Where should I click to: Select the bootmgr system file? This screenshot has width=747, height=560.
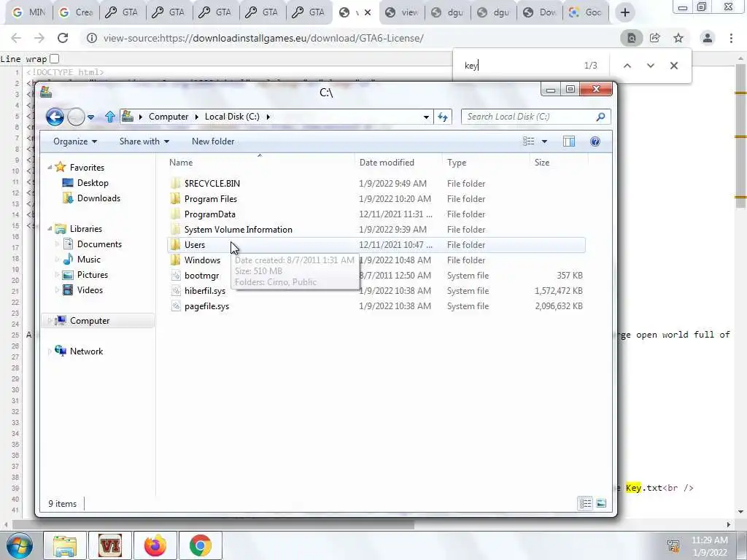[x=376, y=275]
